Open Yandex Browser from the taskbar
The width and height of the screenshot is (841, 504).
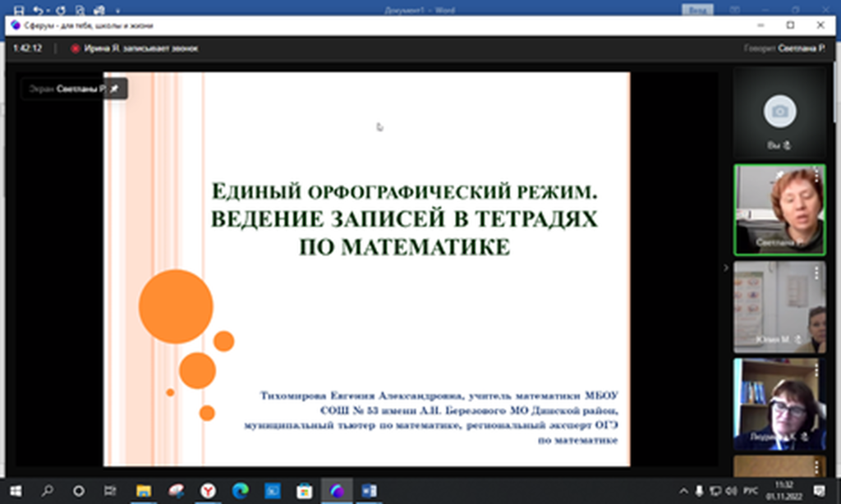(x=208, y=491)
